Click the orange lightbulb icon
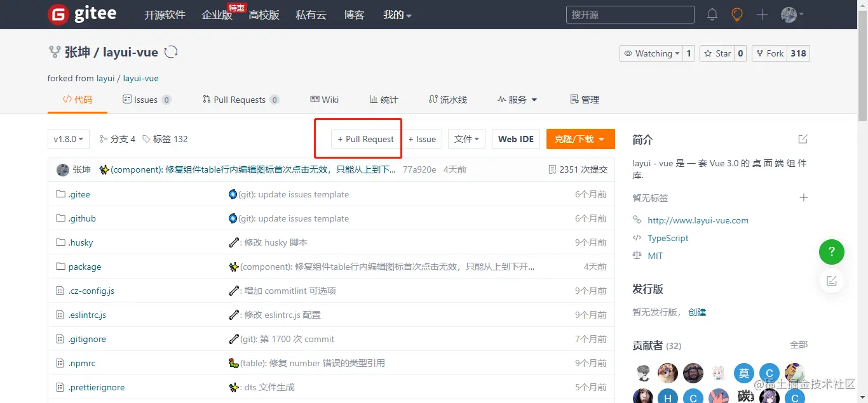868x403 pixels. (737, 14)
